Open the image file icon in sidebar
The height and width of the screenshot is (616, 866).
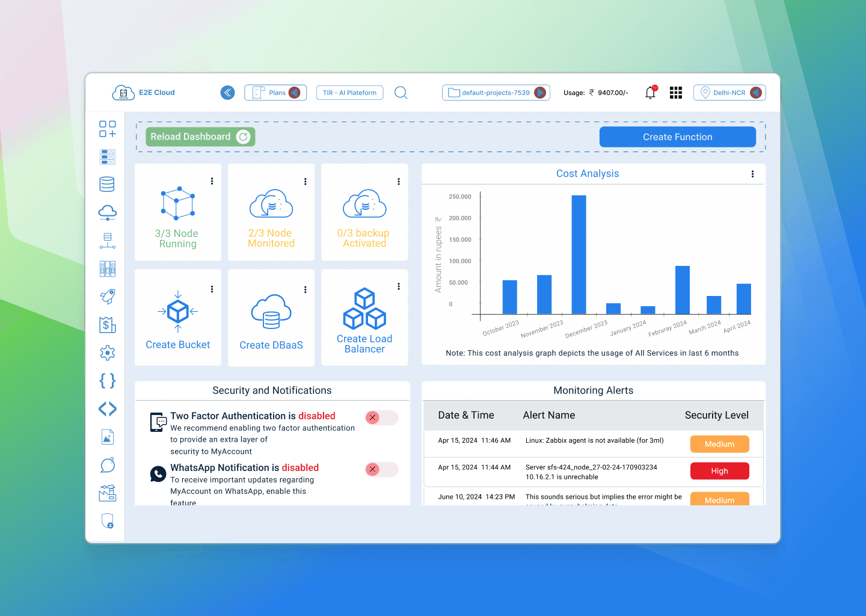(x=108, y=437)
